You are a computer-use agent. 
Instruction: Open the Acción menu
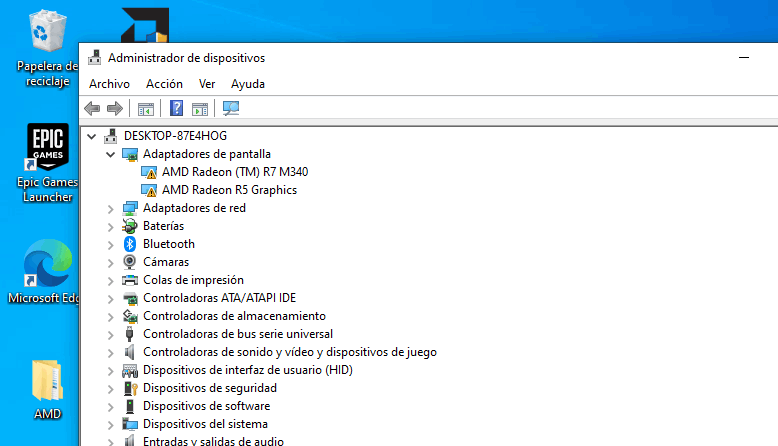[x=164, y=84]
